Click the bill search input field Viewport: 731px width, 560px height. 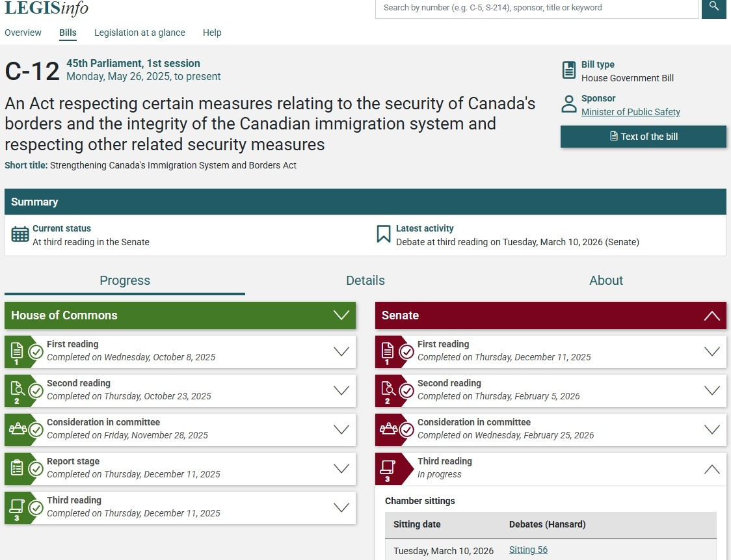tap(537, 8)
